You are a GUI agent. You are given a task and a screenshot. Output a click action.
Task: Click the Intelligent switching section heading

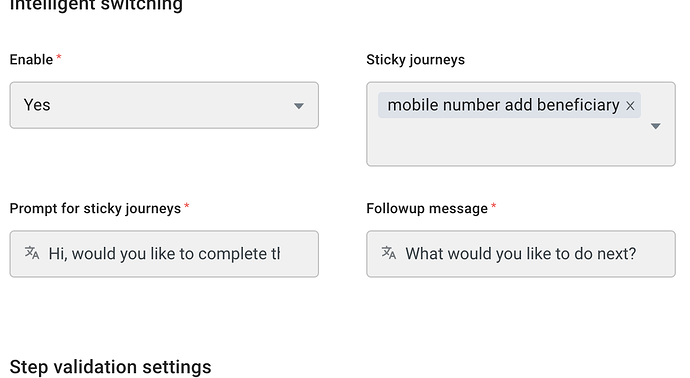[96, 5]
